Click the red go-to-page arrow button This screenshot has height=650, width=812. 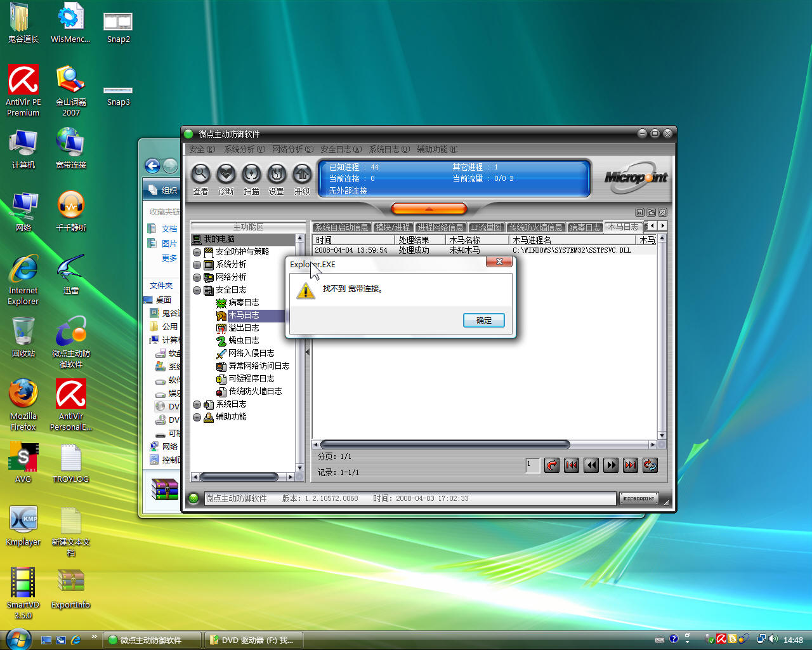552,465
